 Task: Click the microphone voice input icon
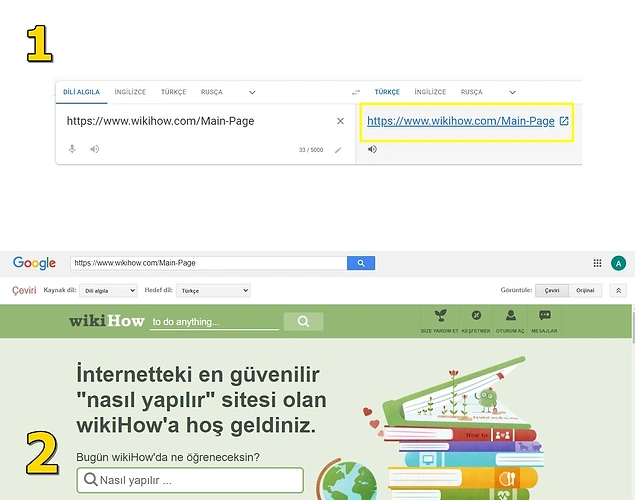72,149
